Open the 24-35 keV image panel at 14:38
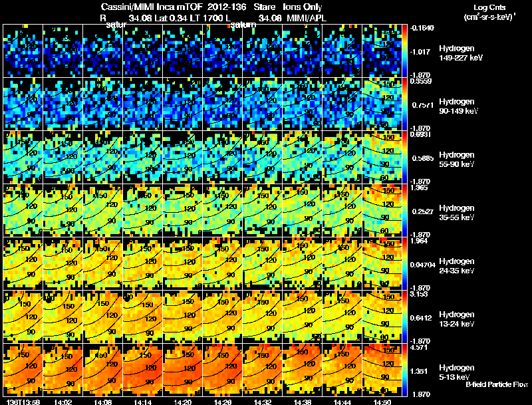The height and width of the screenshot is (405, 532). [303, 263]
